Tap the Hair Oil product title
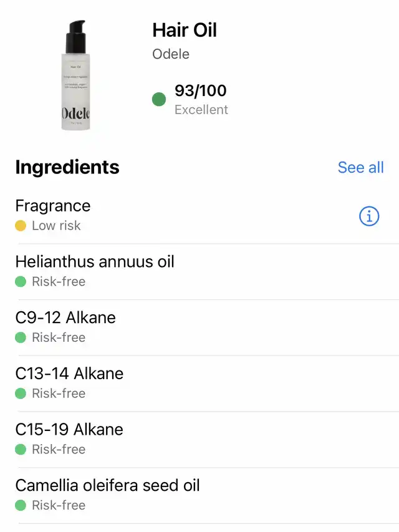This screenshot has width=399, height=532. click(185, 30)
